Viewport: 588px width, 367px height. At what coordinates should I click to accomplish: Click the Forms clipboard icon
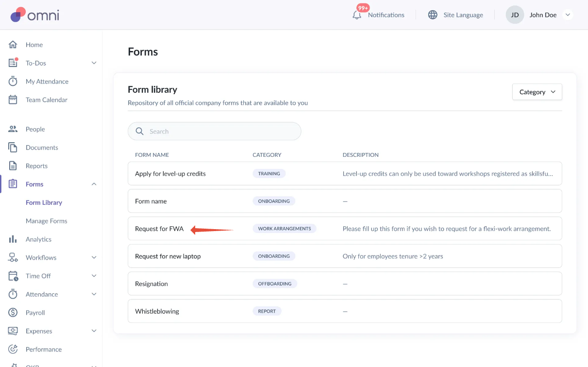pyautogui.click(x=13, y=184)
